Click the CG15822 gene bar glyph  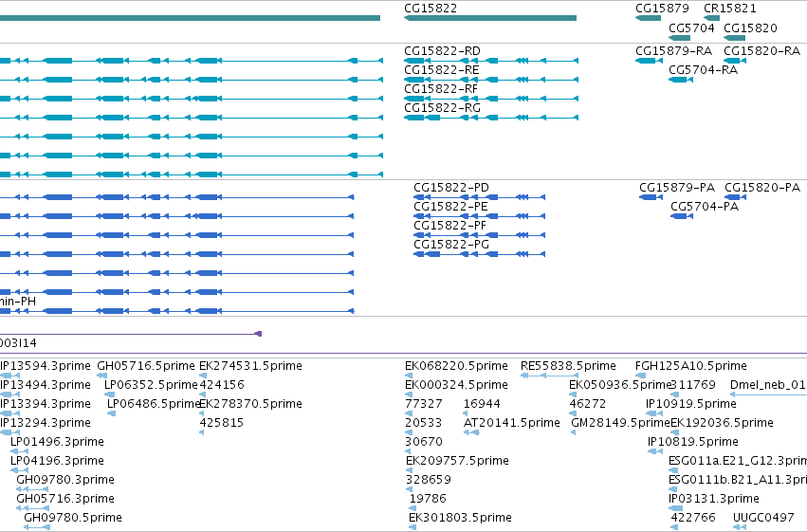[490, 18]
